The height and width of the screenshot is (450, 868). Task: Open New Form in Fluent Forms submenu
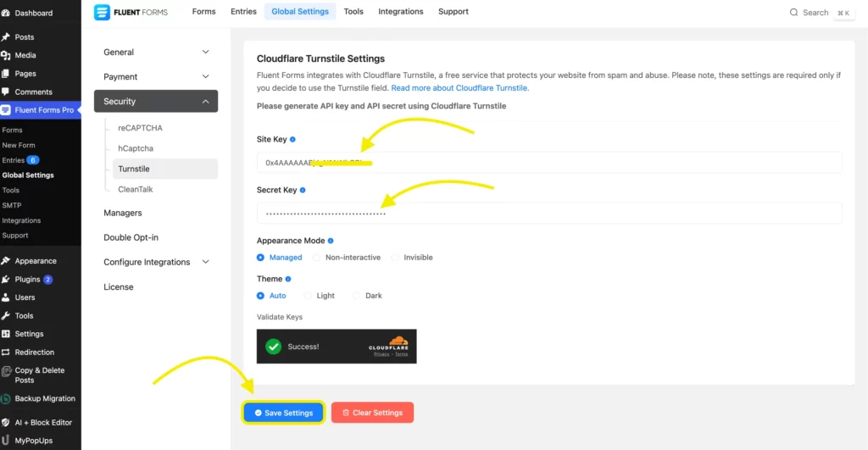[19, 145]
